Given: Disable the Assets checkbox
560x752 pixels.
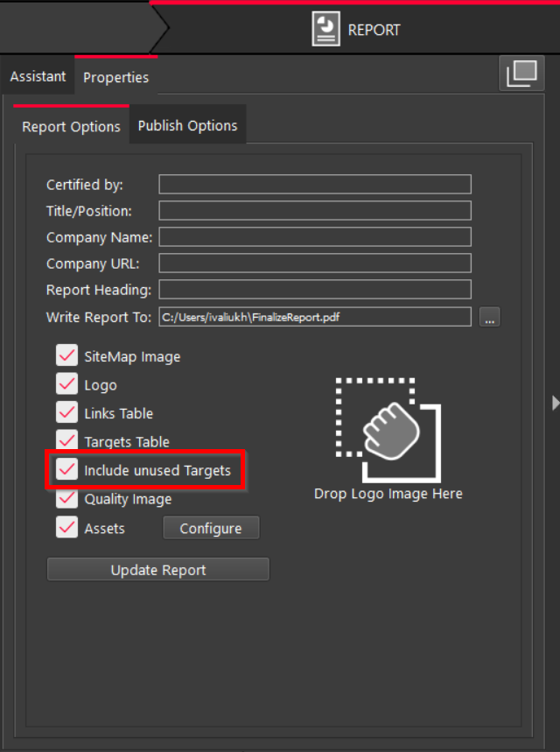Looking at the screenshot, I should pyautogui.click(x=66, y=527).
